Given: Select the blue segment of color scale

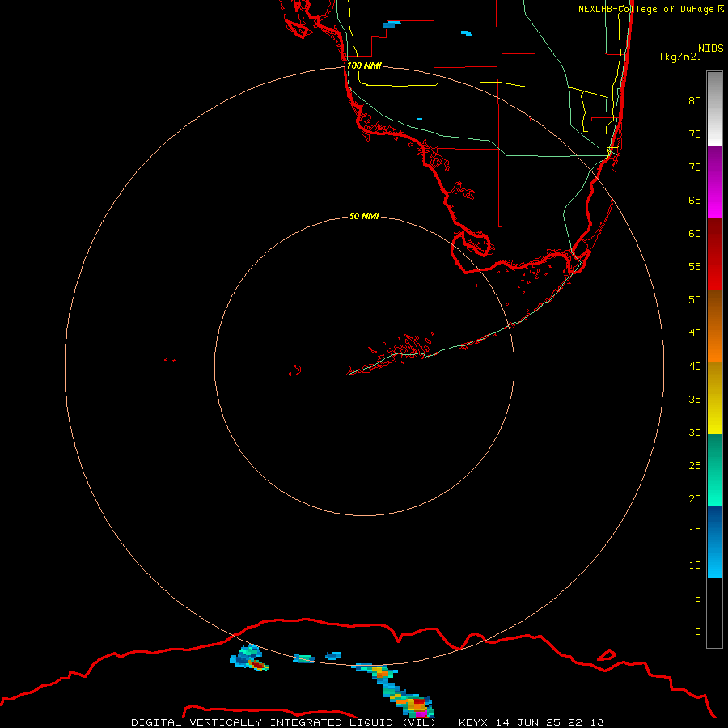Looking at the screenshot, I should (714, 542).
